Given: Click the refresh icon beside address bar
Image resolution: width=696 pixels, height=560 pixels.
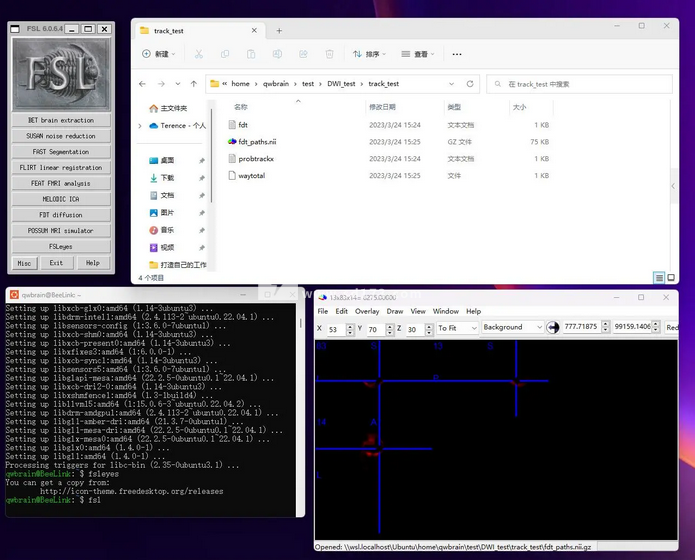Looking at the screenshot, I should point(472,84).
